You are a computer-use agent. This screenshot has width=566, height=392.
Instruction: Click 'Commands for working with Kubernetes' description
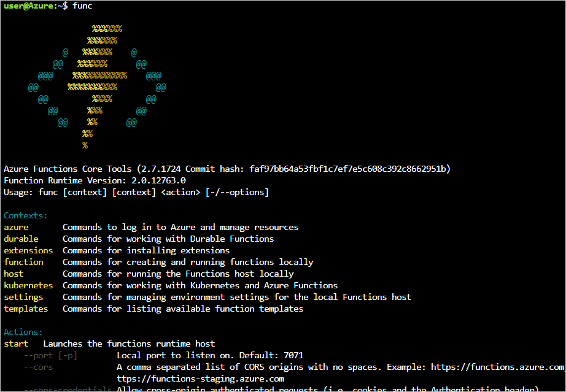(200, 285)
